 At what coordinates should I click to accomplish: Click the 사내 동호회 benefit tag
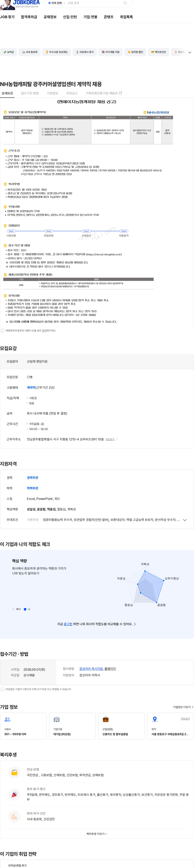click(x=30, y=52)
